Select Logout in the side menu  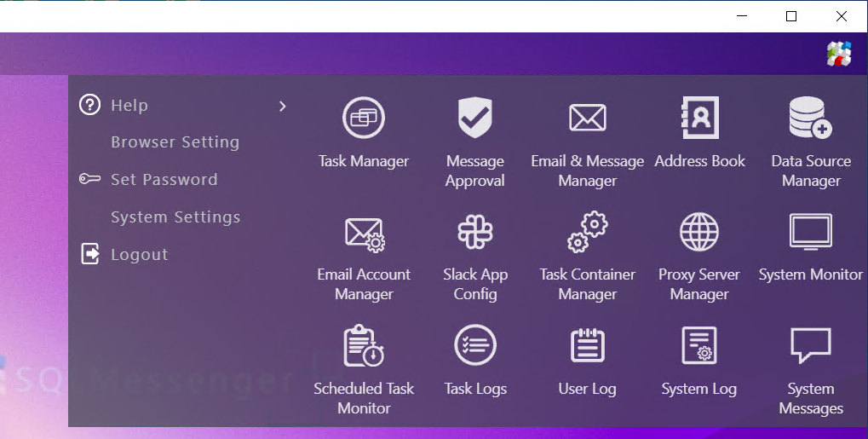[x=139, y=254]
